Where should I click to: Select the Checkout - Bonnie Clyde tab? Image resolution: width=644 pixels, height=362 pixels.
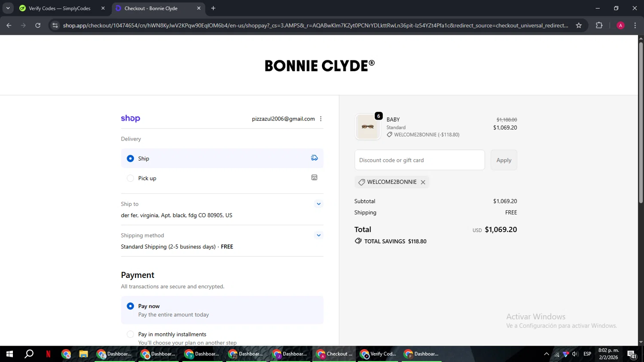pyautogui.click(x=151, y=8)
